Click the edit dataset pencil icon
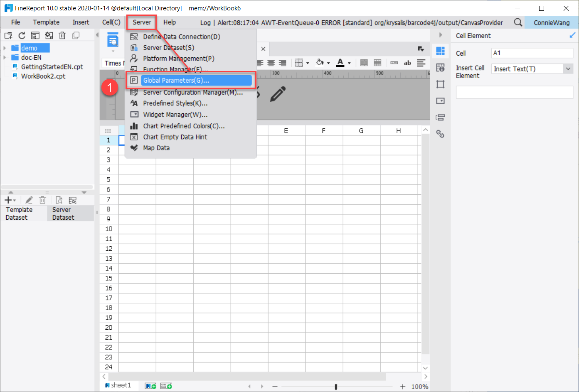 coord(29,200)
